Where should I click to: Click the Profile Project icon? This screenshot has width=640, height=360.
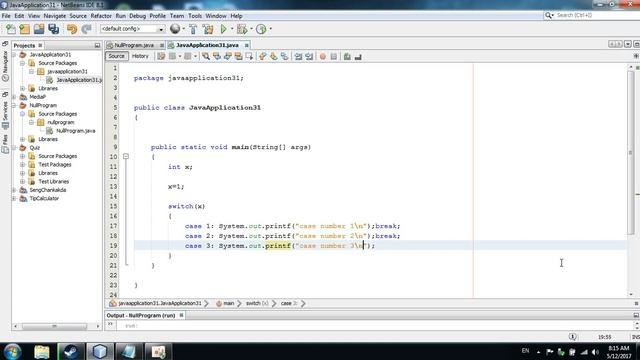(x=261, y=29)
